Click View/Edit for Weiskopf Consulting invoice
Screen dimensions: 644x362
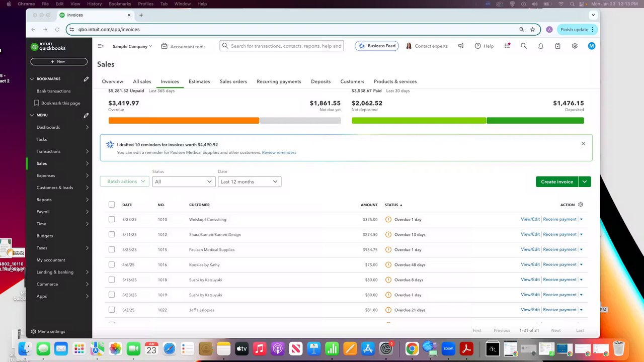pyautogui.click(x=530, y=219)
